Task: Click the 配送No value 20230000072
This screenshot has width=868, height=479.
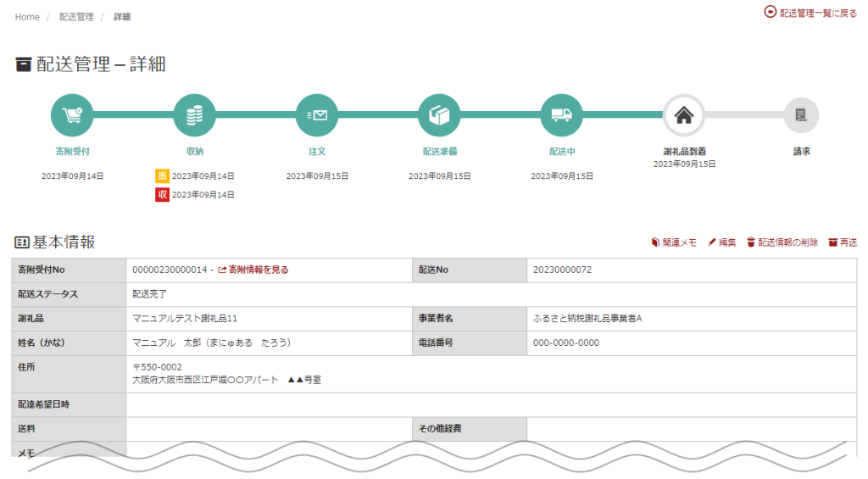Action: (x=562, y=270)
